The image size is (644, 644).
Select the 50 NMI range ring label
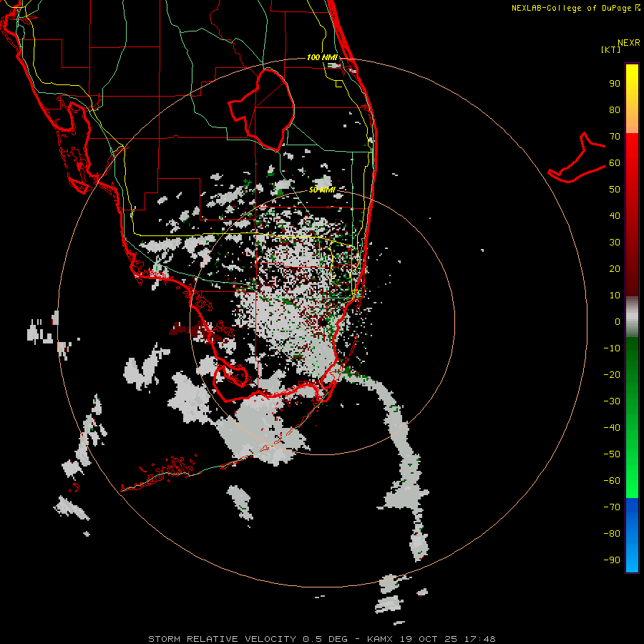pyautogui.click(x=322, y=190)
